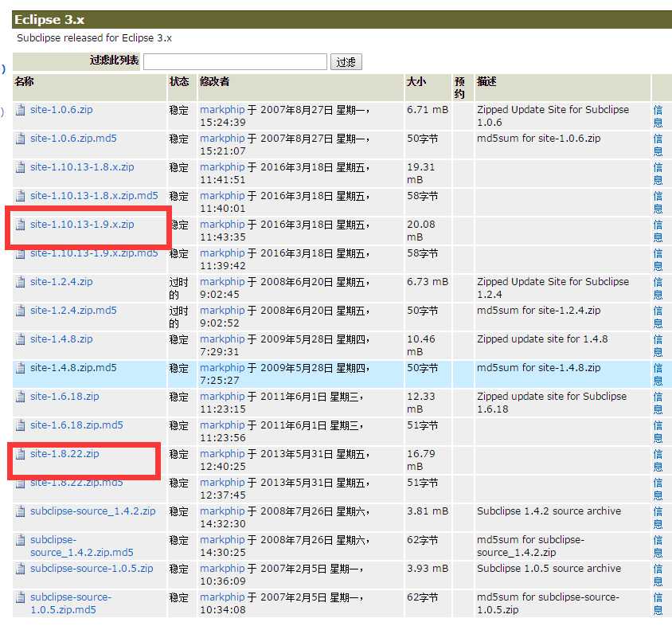This screenshot has width=672, height=634.
Task: Click the 'Eclipse 3.x' section heading
Action: click(x=49, y=20)
